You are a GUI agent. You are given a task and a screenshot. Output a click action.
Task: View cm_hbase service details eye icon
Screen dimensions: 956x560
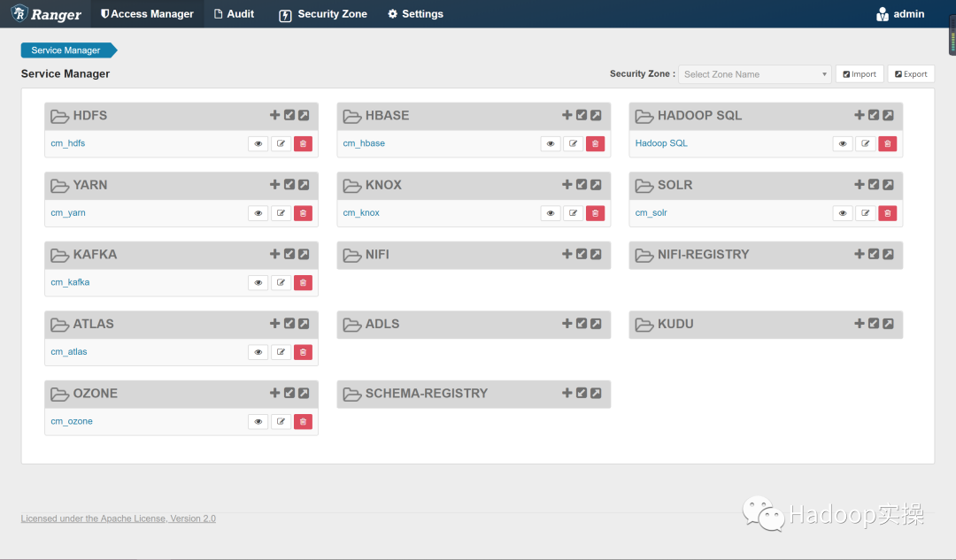click(x=551, y=144)
